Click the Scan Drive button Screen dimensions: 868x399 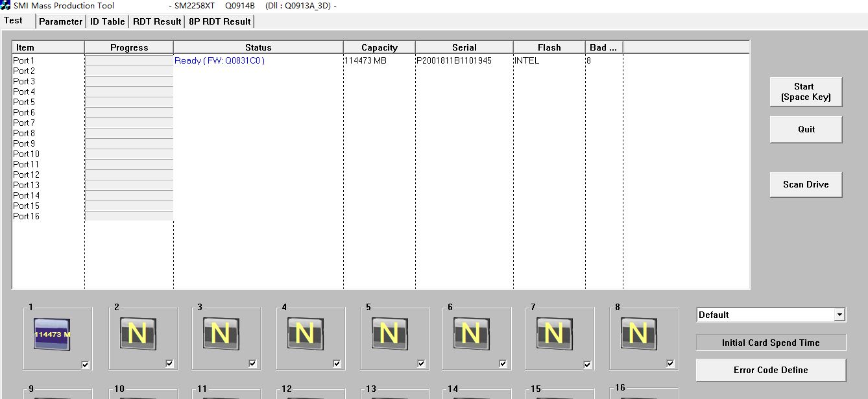pos(806,185)
